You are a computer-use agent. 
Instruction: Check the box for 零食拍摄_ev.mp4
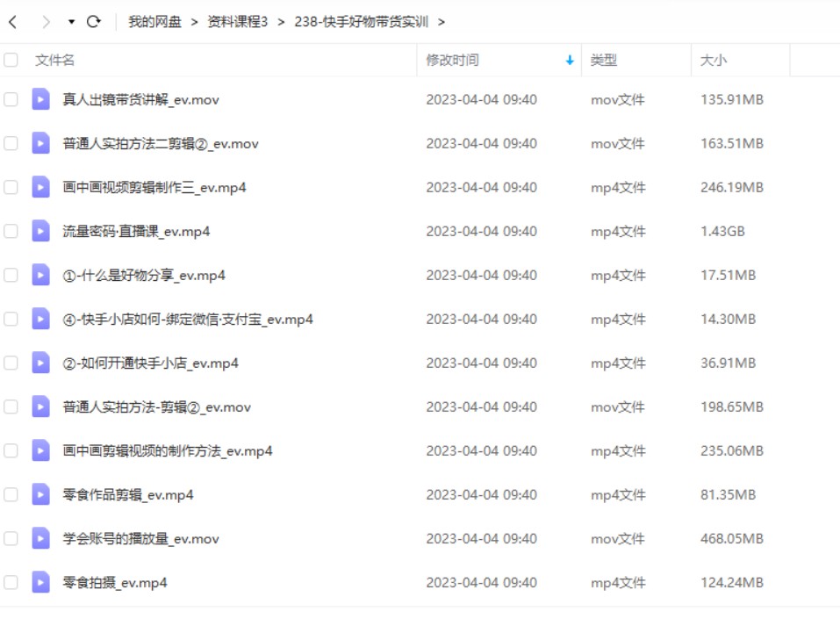[x=11, y=582]
